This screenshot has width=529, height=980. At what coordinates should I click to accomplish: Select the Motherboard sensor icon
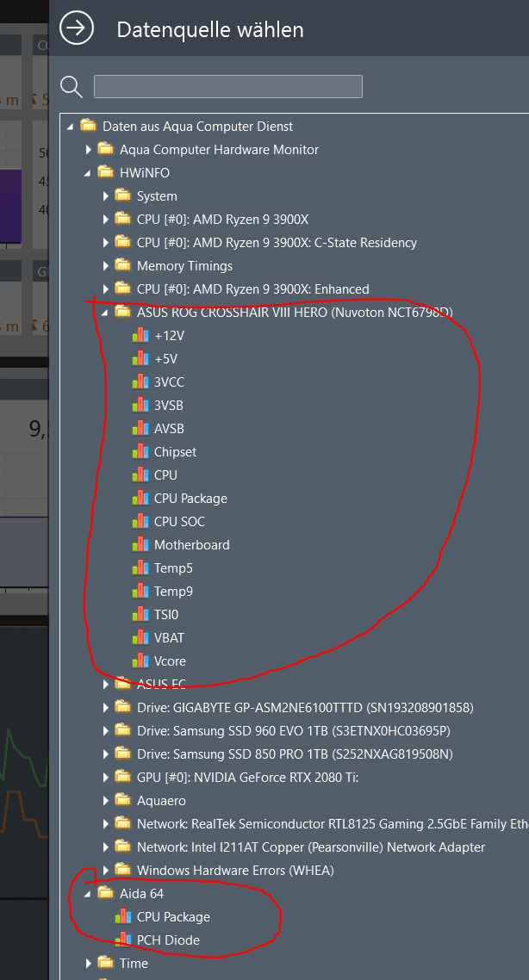(140, 545)
